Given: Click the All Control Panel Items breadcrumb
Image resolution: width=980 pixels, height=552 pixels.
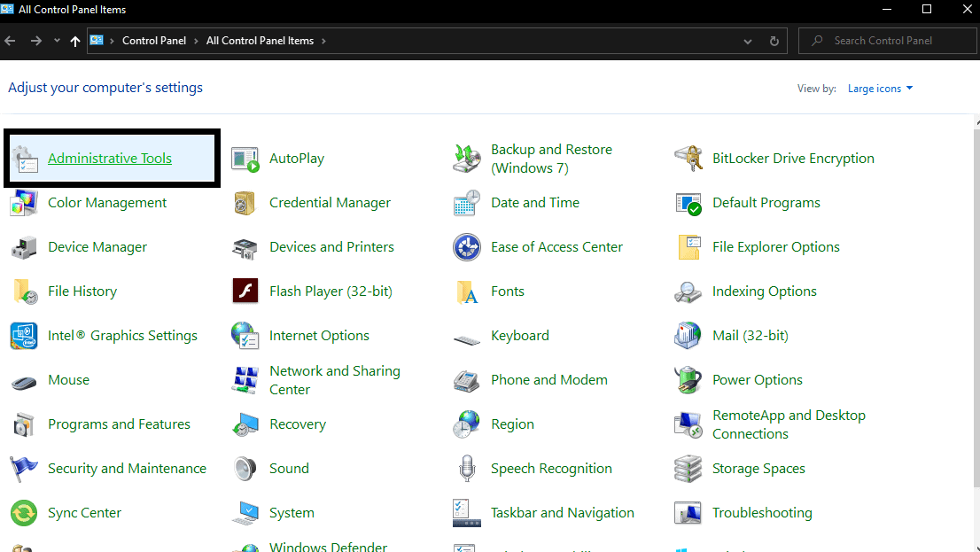Looking at the screenshot, I should [260, 41].
